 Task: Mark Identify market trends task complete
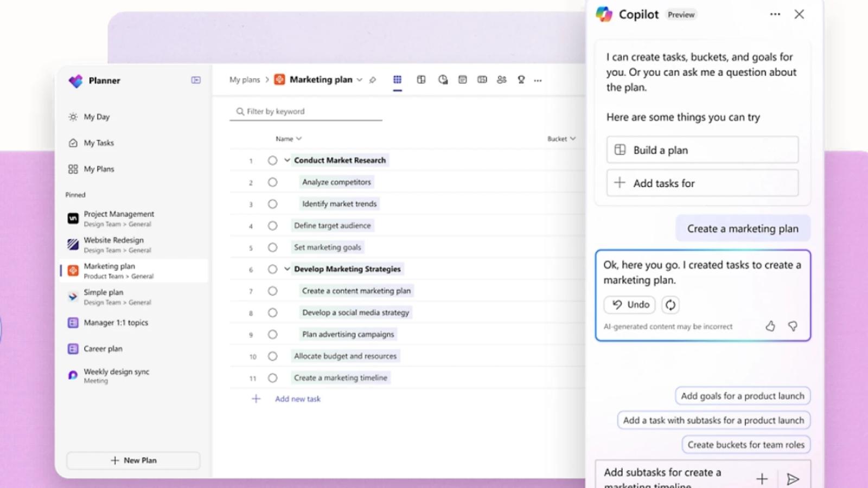coord(272,204)
